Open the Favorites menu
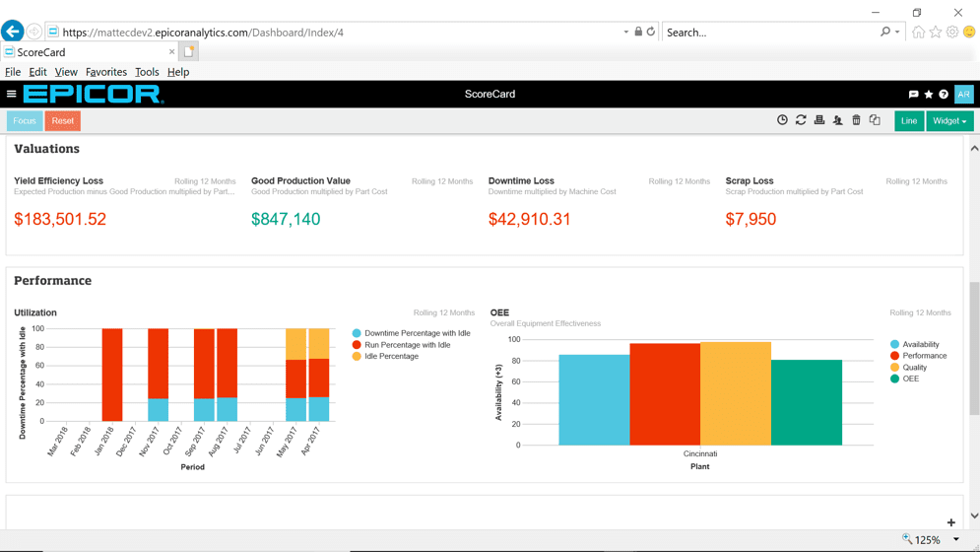Screen dimensions: 980x552 coord(106,72)
